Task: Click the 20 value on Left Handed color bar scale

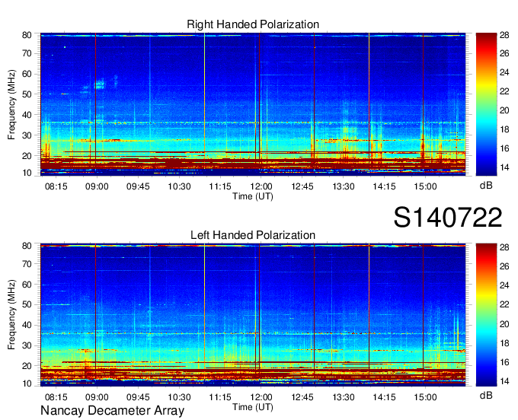Action: [x=504, y=323]
